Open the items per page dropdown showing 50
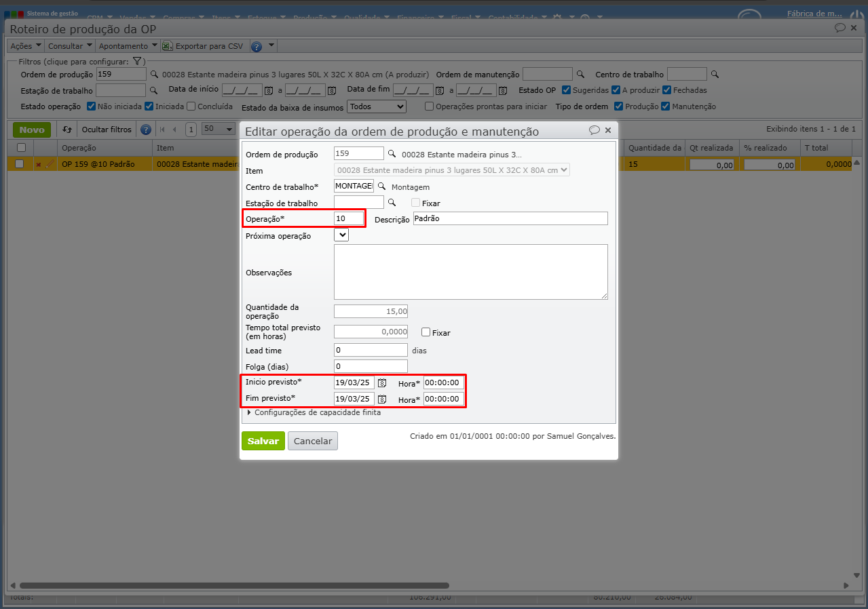The height and width of the screenshot is (609, 868). point(219,129)
